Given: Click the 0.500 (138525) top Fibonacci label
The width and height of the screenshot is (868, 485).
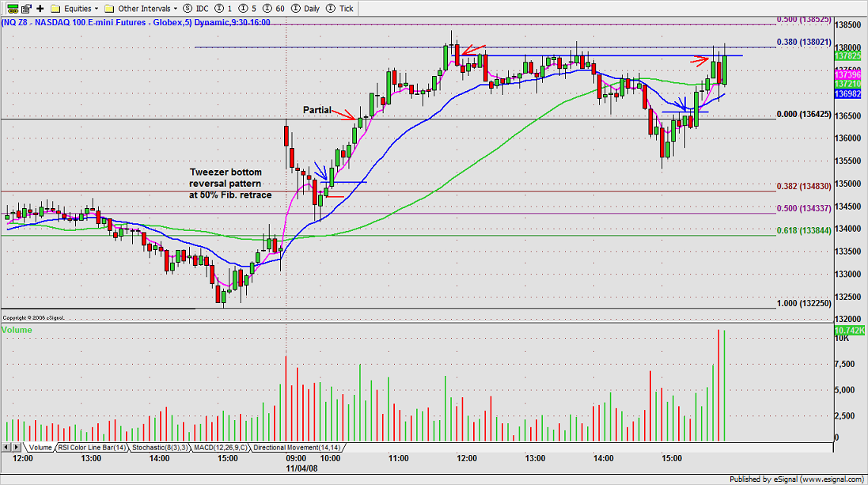Looking at the screenshot, I should [x=804, y=19].
